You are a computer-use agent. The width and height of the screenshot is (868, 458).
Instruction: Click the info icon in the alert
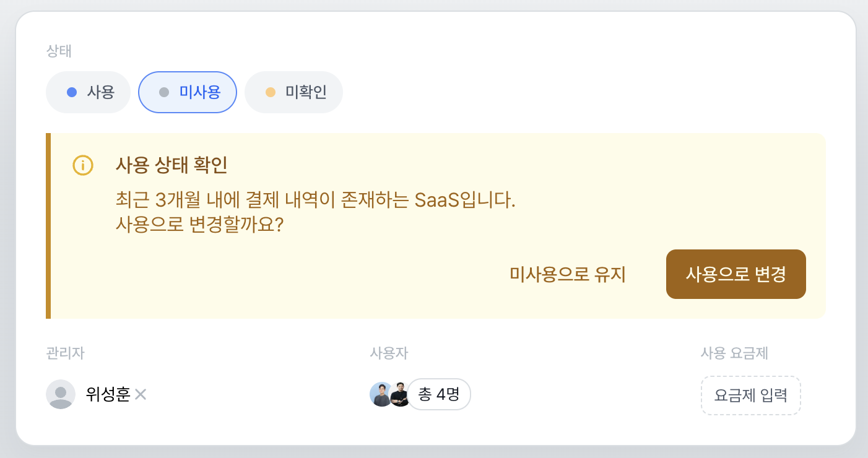coord(83,165)
